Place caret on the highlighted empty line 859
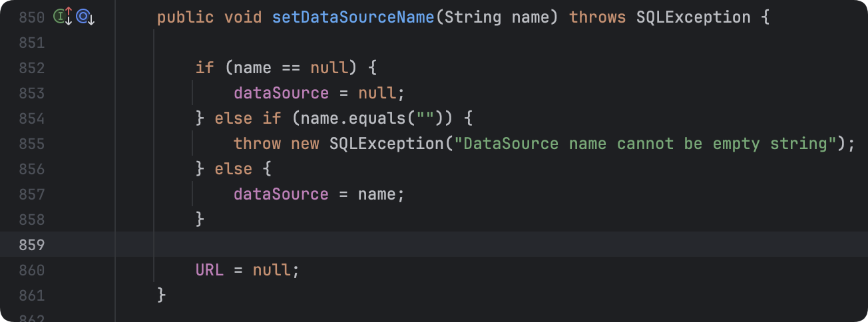The width and height of the screenshot is (868, 322). (466, 245)
